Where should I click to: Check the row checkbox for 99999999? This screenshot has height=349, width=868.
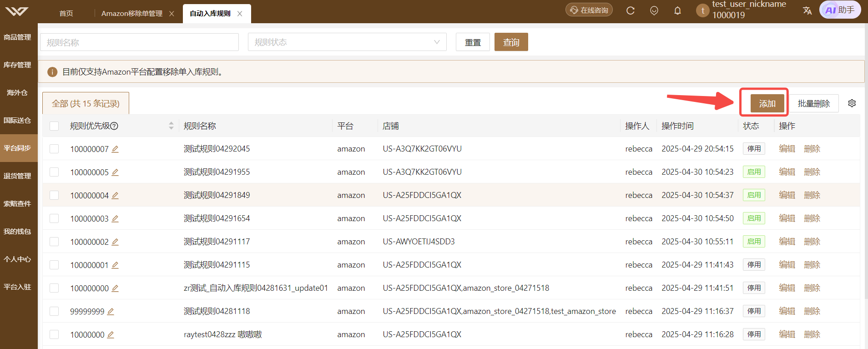click(x=54, y=311)
